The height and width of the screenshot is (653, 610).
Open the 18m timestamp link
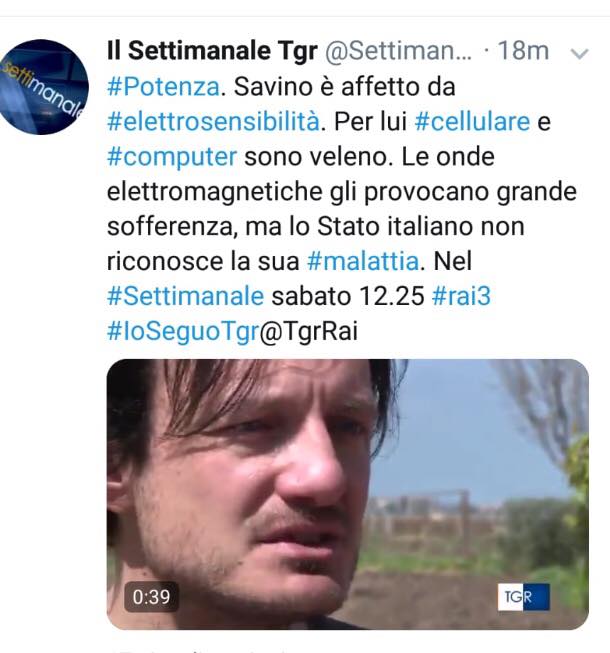523,51
